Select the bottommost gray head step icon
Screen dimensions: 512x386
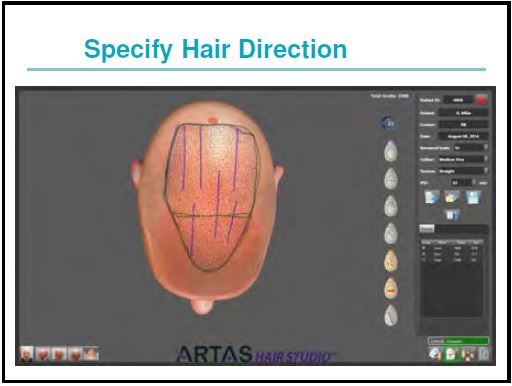pyautogui.click(x=391, y=315)
